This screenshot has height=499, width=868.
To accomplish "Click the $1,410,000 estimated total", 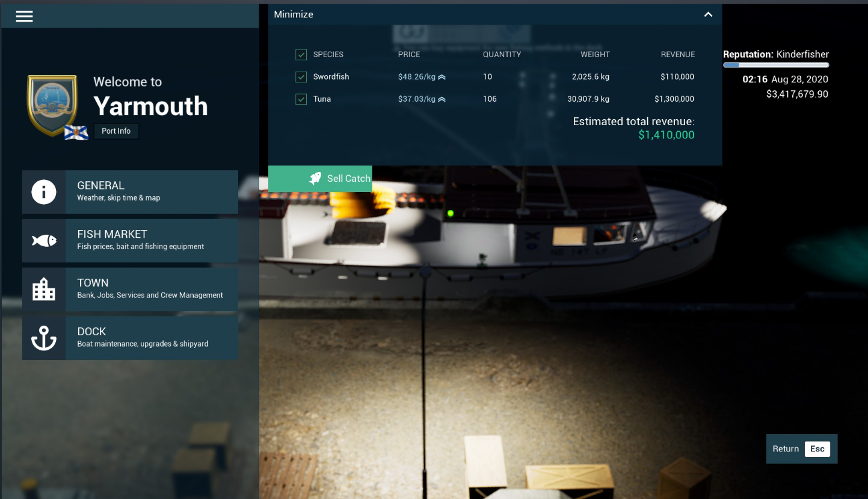I will point(666,135).
